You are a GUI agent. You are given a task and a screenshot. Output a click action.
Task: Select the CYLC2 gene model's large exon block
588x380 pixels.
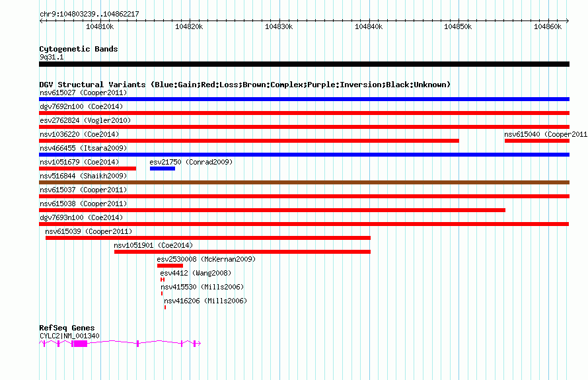(x=80, y=344)
